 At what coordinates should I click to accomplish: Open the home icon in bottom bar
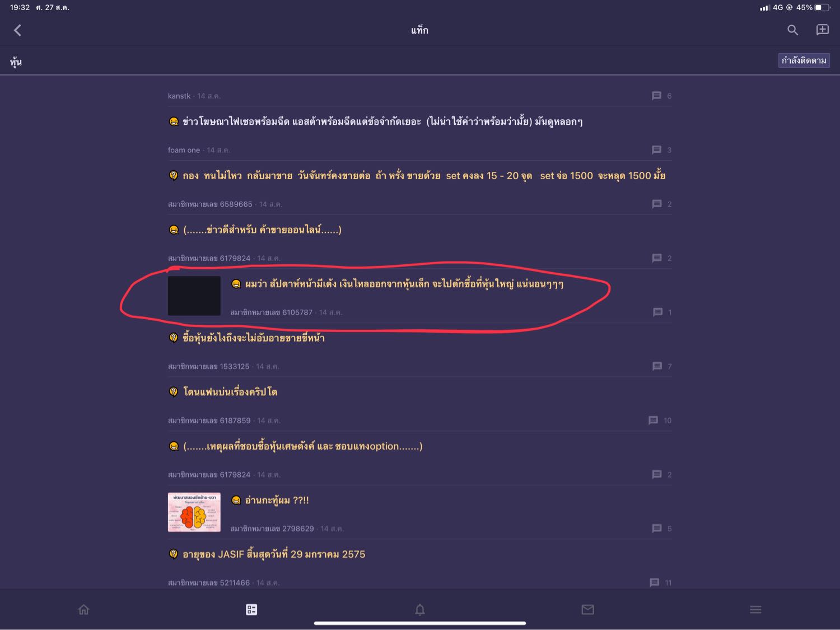click(83, 609)
